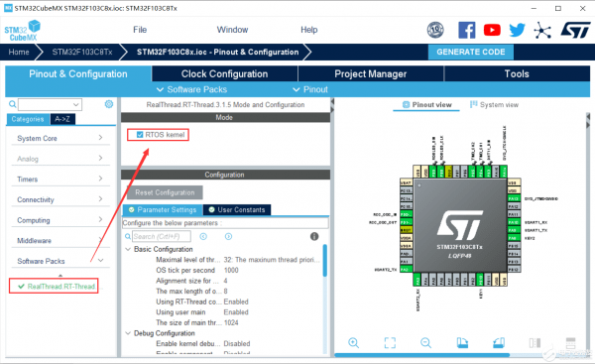Screen dimensions: 595x364
Task: Select the 'Using user main' Enabled value
Action: tap(236, 312)
